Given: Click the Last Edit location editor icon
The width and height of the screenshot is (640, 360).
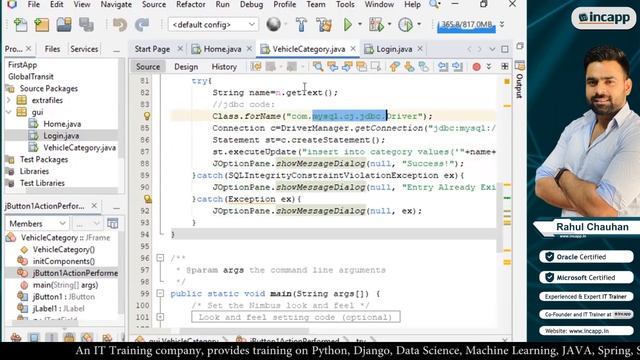Looking at the screenshot, I should pos(256,67).
